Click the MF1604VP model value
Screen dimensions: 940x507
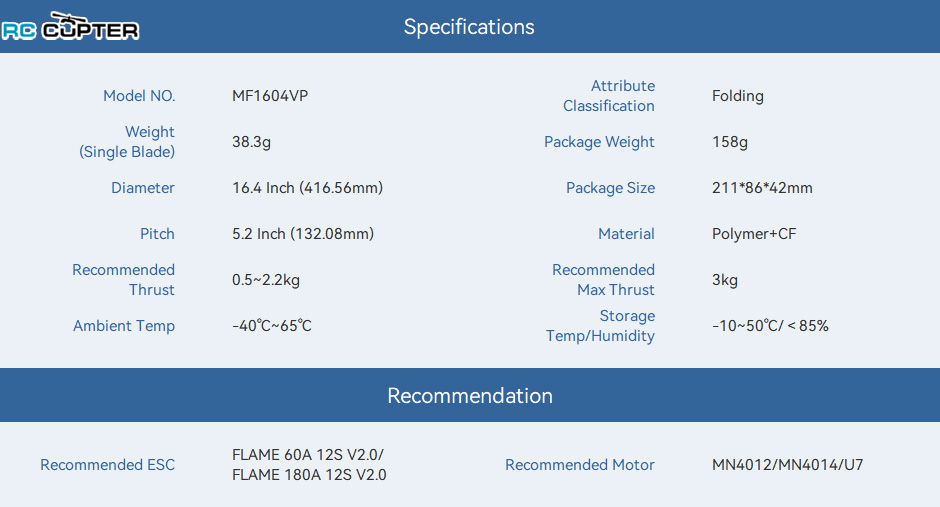point(270,96)
